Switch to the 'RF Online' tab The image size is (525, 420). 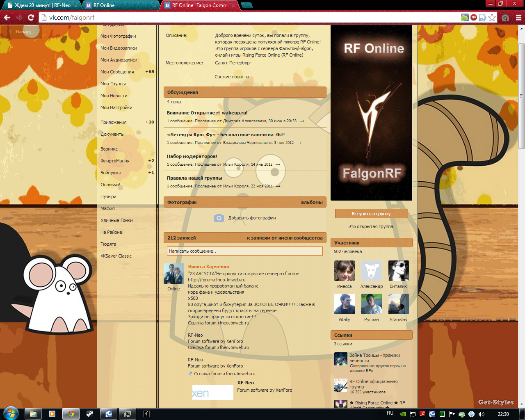coord(120,5)
